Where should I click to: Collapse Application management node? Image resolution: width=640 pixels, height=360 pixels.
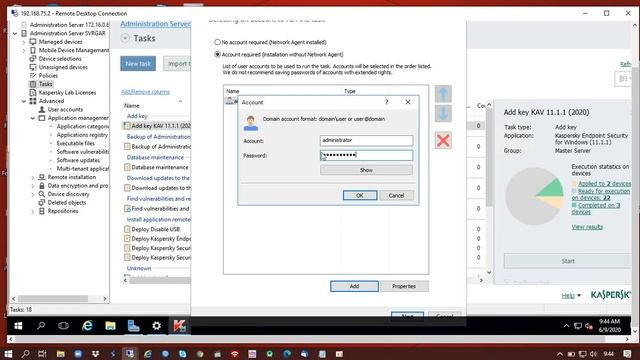pyautogui.click(x=33, y=118)
